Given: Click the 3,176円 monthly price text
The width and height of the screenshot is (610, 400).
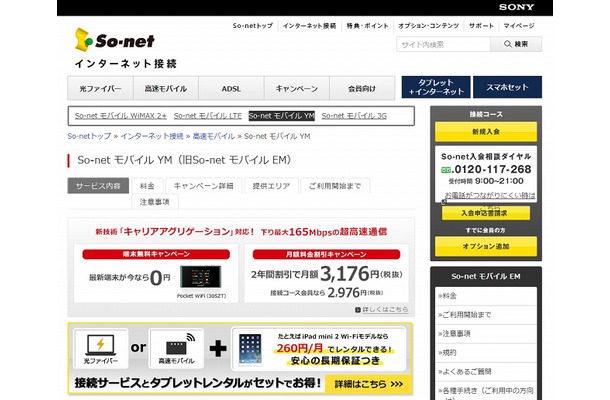Looking at the screenshot, I should (350, 274).
